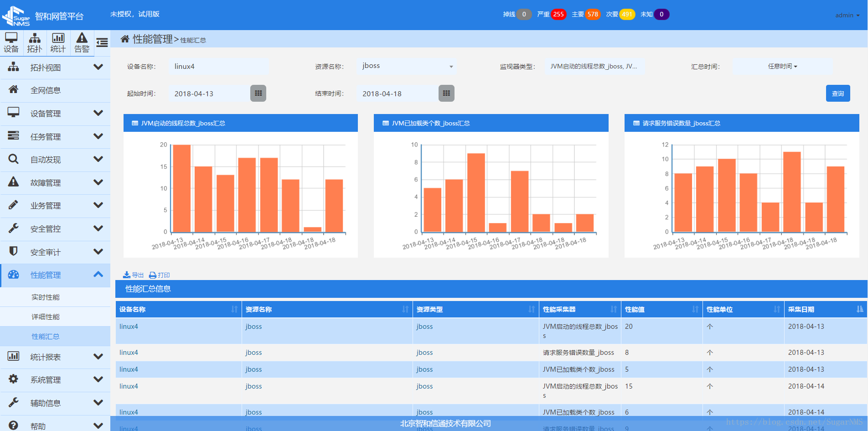The width and height of the screenshot is (868, 431).
Task: Select 详细性能 submenu item
Action: point(46,317)
